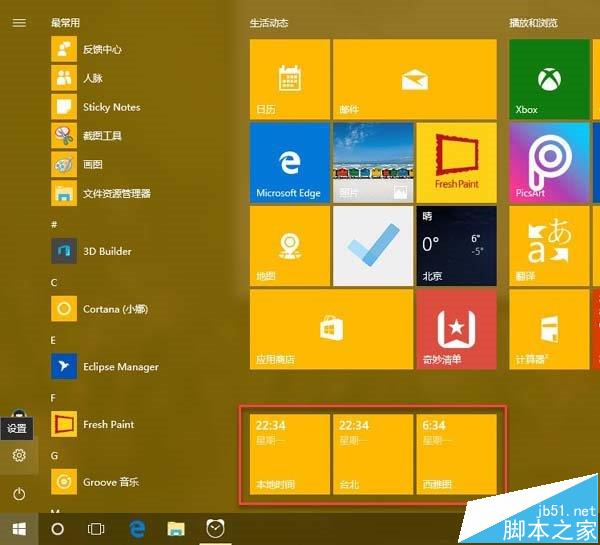The image size is (600, 545).
Task: Open the 照片 photos tile
Action: tap(373, 163)
